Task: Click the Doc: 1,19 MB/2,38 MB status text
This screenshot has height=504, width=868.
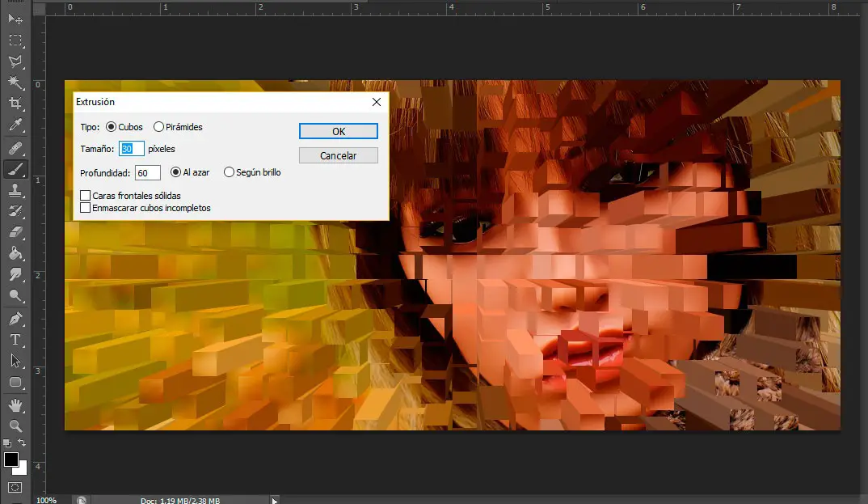Action: (180, 500)
